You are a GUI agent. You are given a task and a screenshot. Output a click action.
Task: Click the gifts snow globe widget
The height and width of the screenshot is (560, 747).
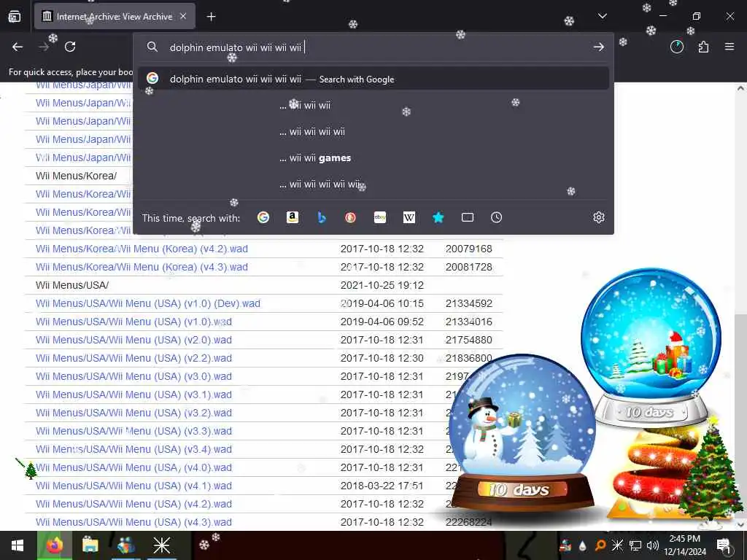651,348
